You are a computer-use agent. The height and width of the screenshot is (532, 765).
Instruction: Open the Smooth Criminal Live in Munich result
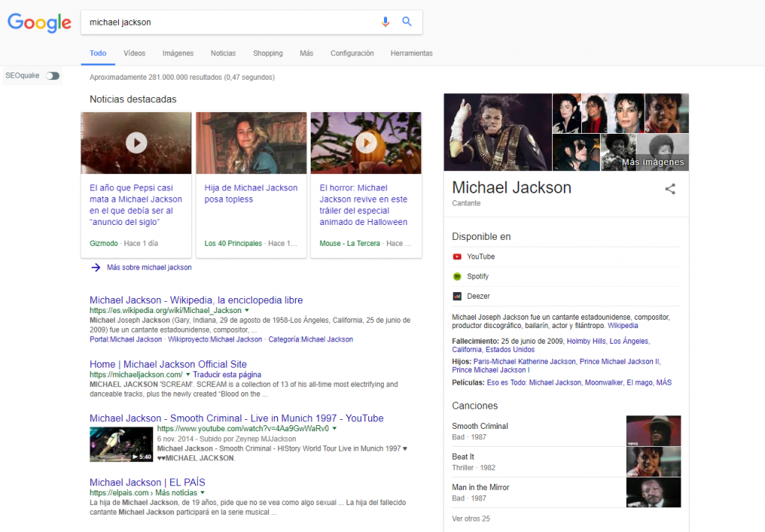237,418
